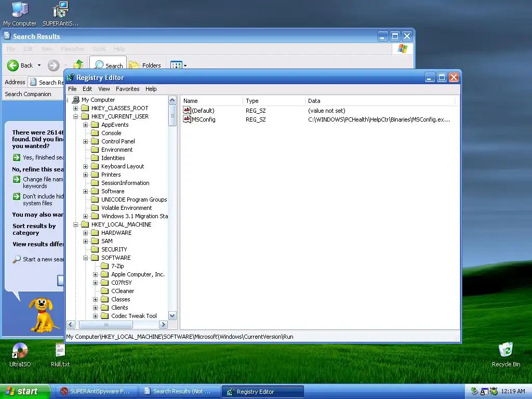The image size is (532, 399).
Task: Click the SECURITY key folder icon
Action: [95, 249]
